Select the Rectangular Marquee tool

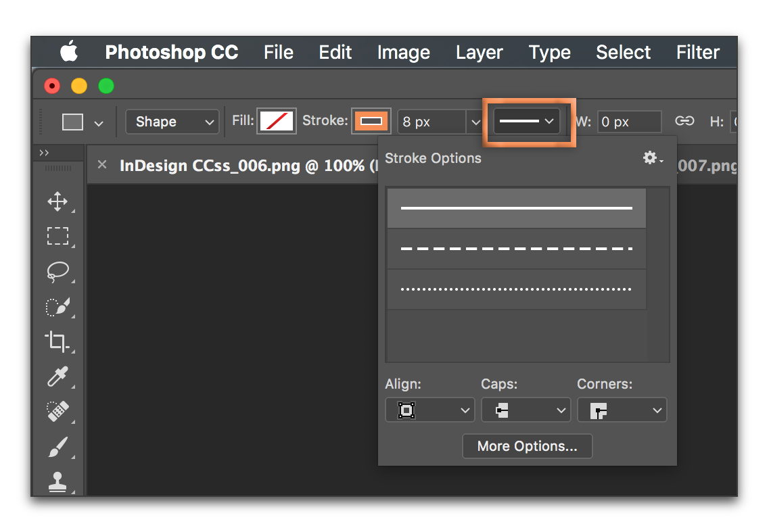tap(57, 236)
